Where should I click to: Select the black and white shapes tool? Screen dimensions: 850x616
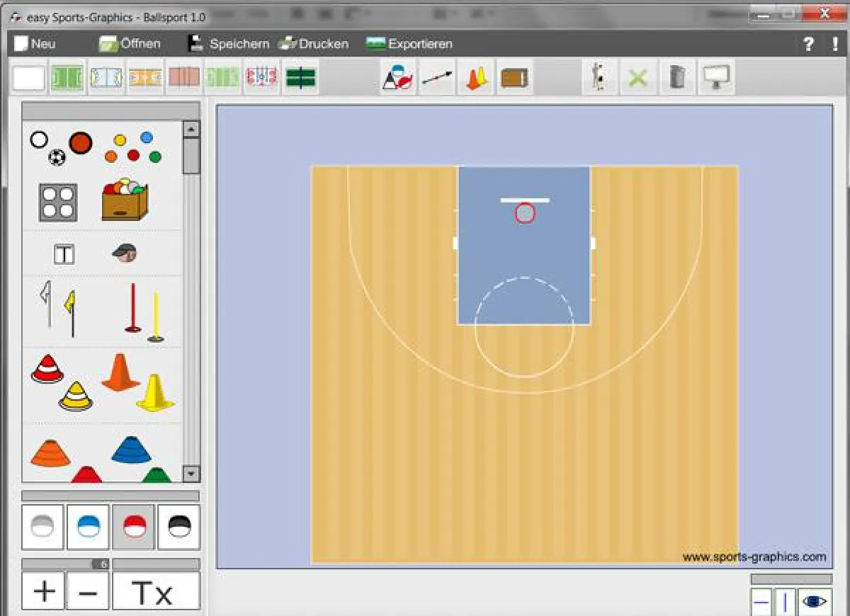179,526
